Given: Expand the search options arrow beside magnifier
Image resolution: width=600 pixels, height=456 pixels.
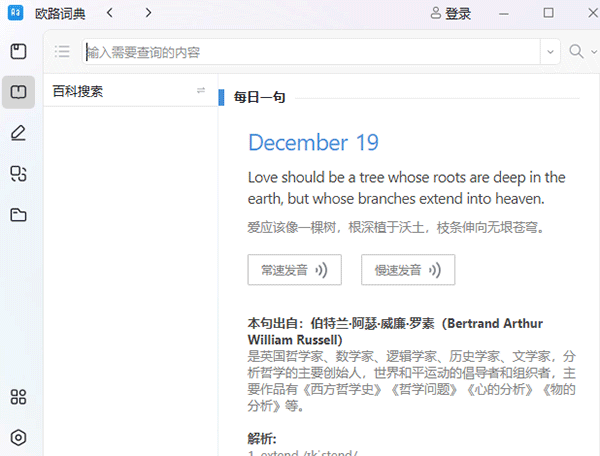Looking at the screenshot, I should pyautogui.click(x=591, y=52).
